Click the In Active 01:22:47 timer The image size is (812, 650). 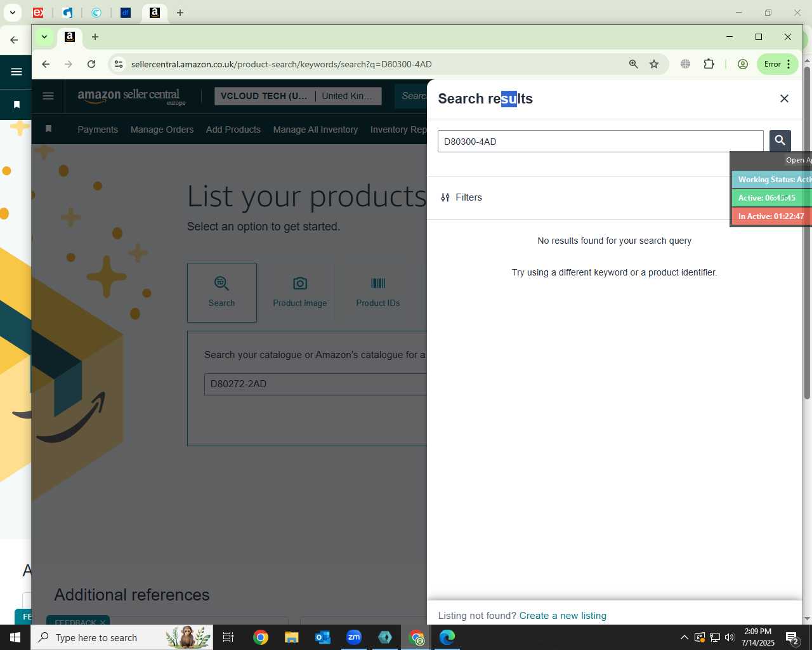pos(771,216)
